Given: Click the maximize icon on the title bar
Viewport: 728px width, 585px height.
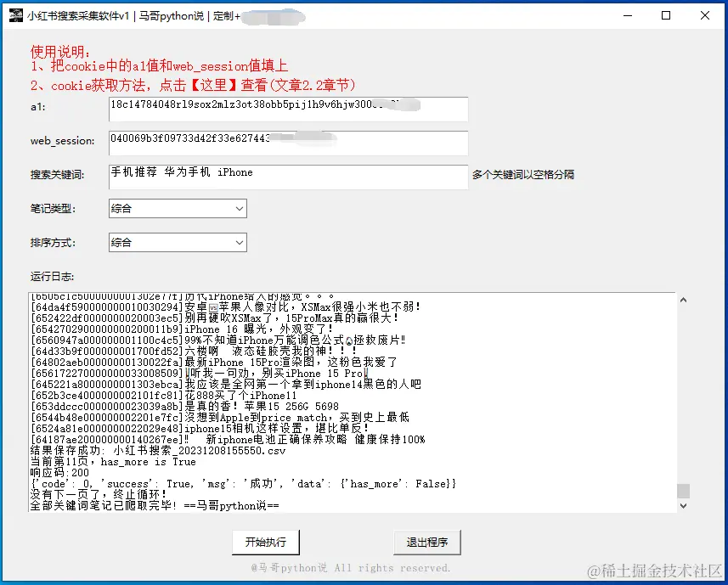Looking at the screenshot, I should [666, 15].
